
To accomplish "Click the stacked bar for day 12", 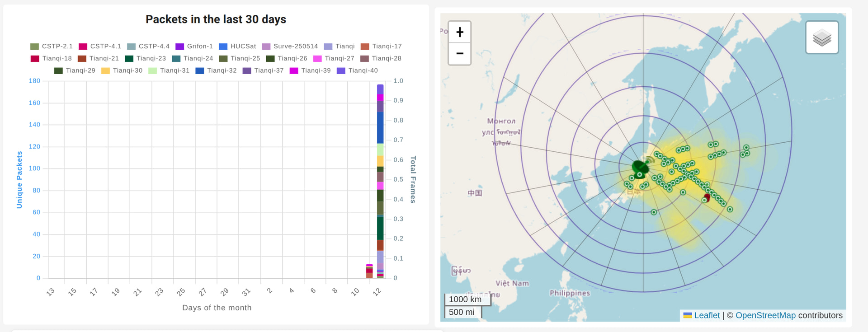I will click(x=380, y=181).
